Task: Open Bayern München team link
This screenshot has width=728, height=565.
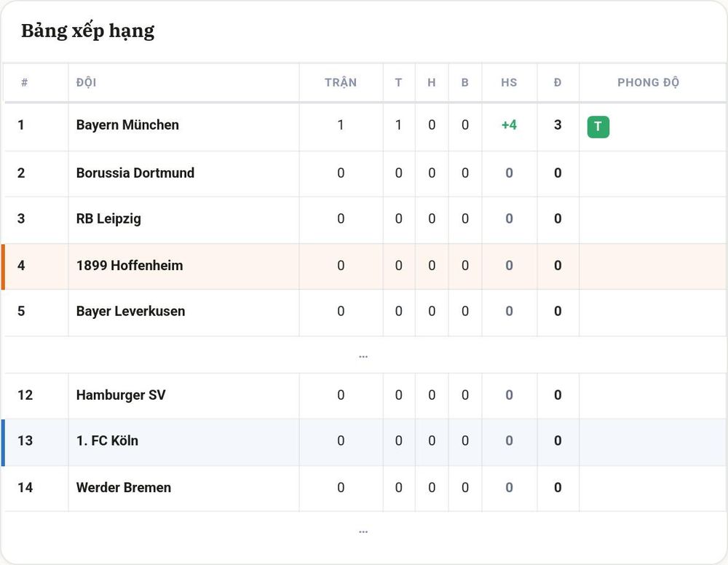Action: point(127,125)
